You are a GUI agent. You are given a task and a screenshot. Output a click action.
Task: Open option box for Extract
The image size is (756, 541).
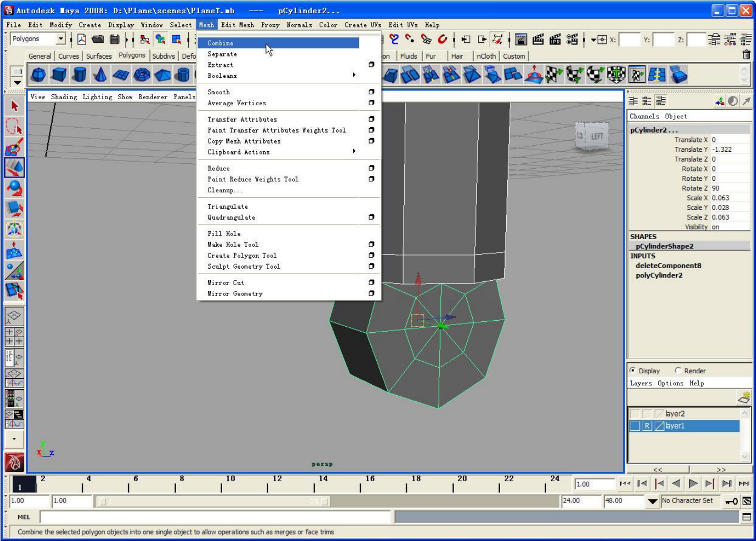point(371,65)
